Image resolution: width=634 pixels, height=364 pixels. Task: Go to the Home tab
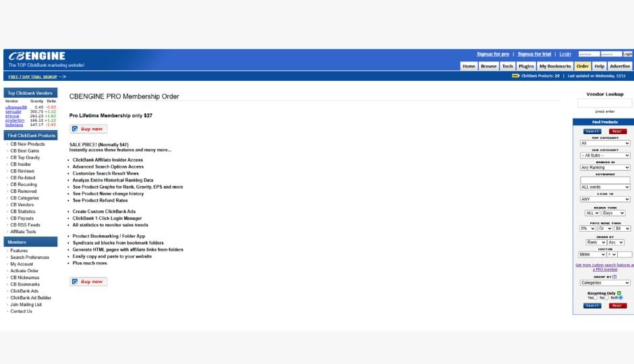tap(469, 66)
